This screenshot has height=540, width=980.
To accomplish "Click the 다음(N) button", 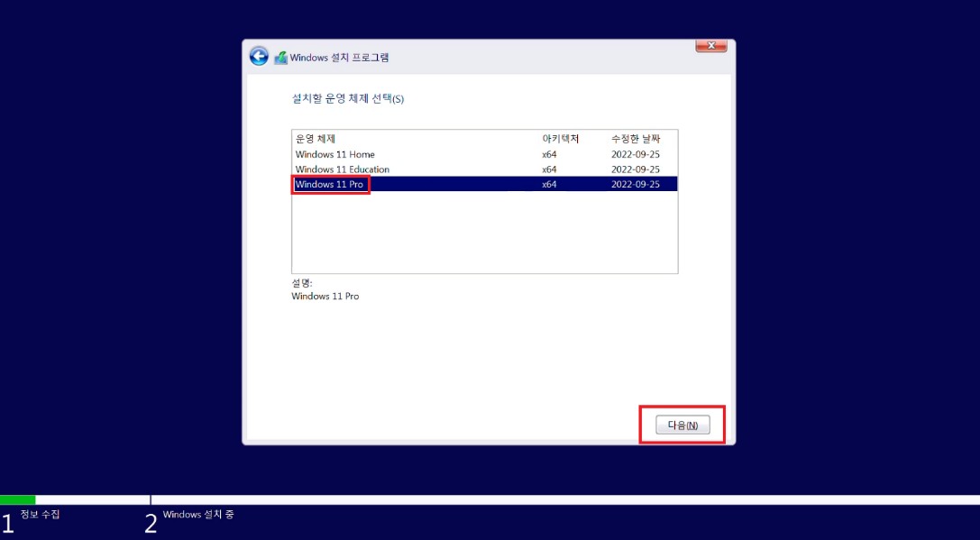I will (x=682, y=425).
